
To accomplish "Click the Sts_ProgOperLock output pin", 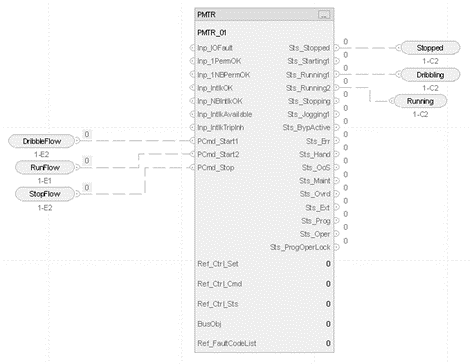I will click(x=336, y=247).
